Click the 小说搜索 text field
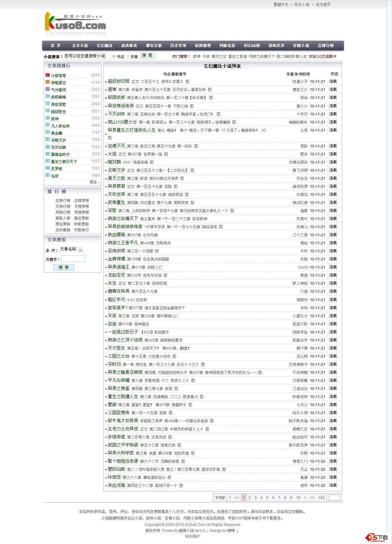Viewport: 392px width, 544px height. tap(87, 56)
